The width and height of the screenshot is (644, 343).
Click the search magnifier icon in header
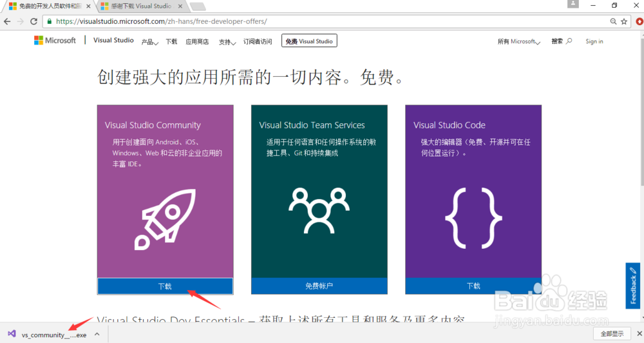coord(569,41)
